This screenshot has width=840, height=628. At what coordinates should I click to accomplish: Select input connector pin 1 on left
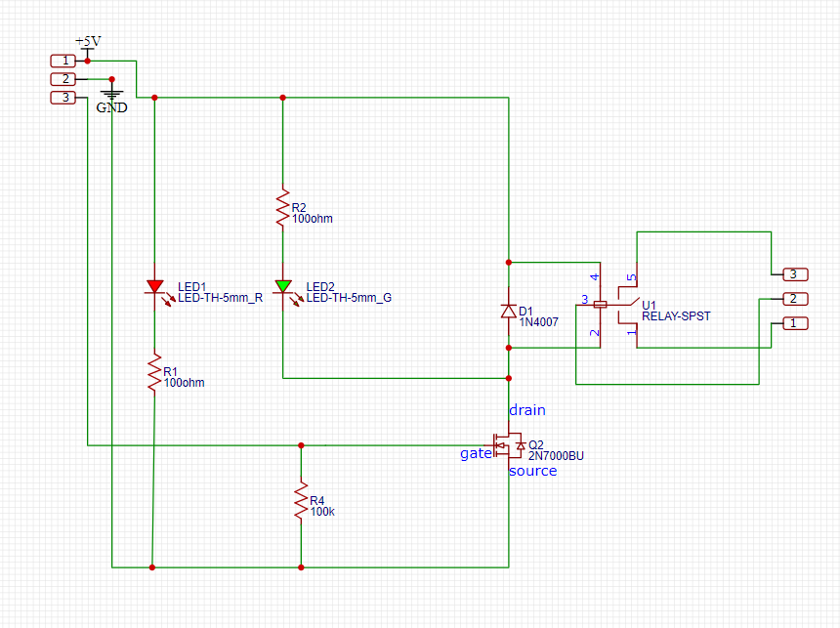pos(63,61)
